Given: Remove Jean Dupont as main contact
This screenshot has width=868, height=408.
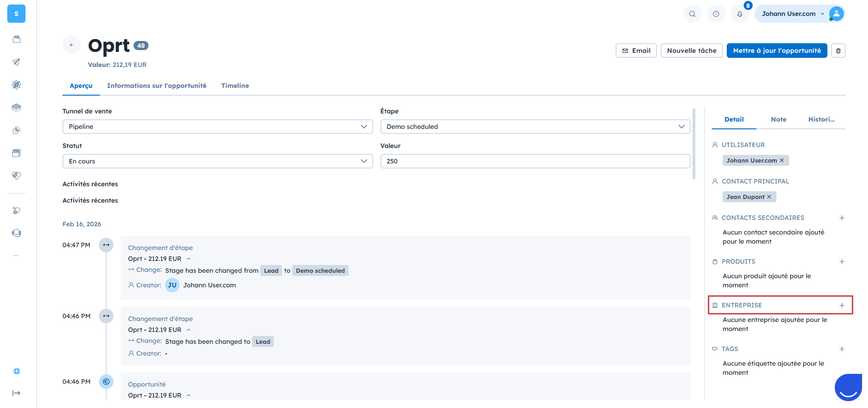Looking at the screenshot, I should [x=769, y=197].
